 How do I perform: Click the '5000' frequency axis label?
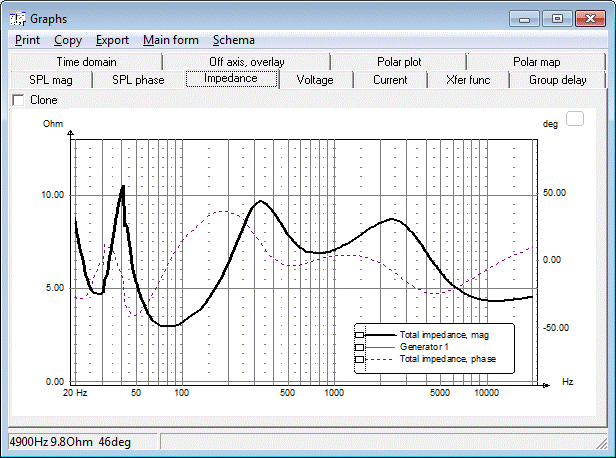[440, 392]
